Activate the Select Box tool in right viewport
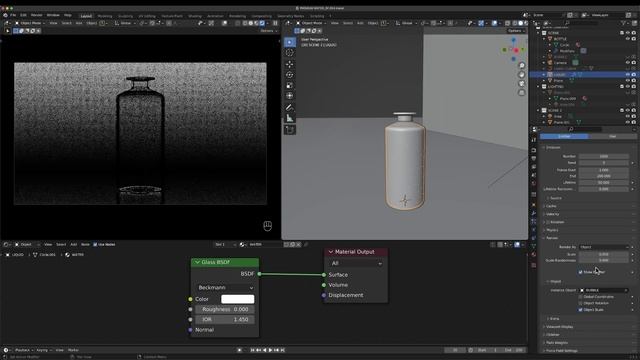 pyautogui.click(x=289, y=42)
